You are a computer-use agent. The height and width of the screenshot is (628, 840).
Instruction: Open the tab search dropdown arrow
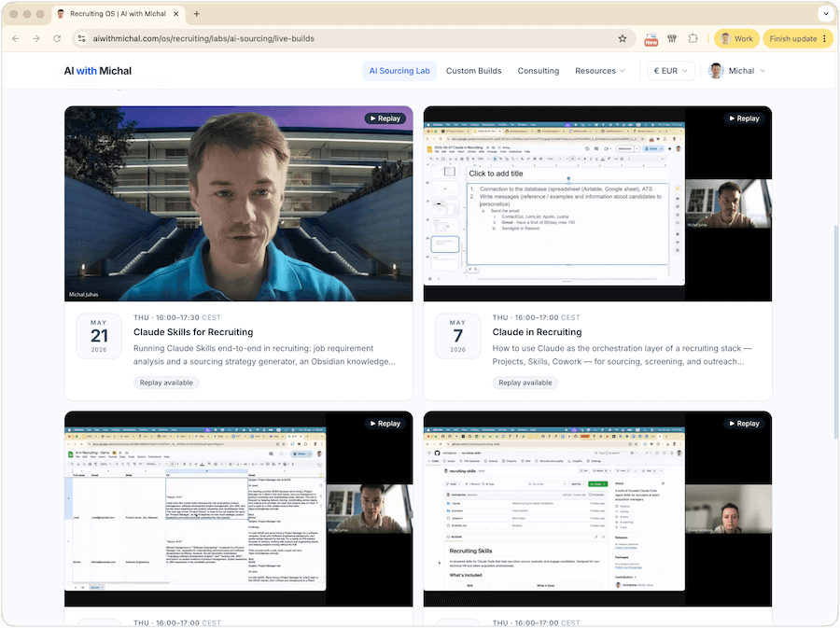(x=826, y=14)
